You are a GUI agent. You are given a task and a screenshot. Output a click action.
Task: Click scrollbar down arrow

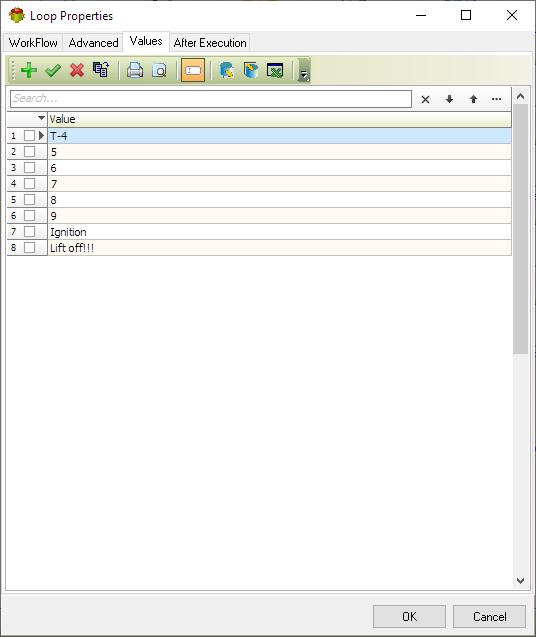(520, 581)
